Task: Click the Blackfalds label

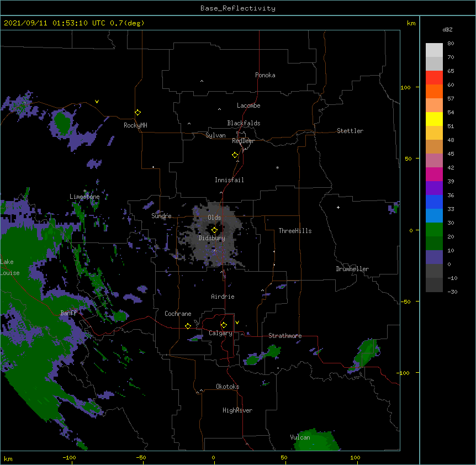Action: point(244,123)
